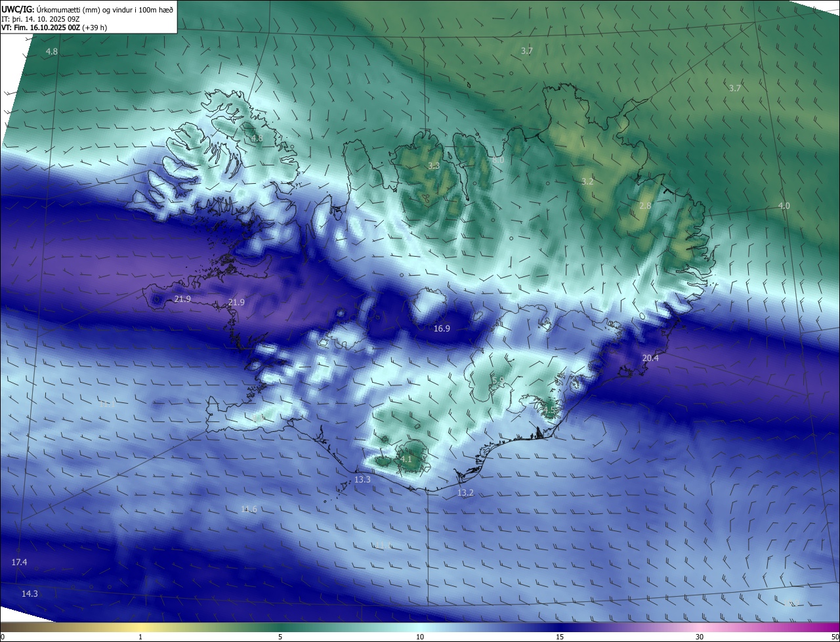This screenshot has width=840, height=642.
Task: Select the 3.2 value label
Action: pyautogui.click(x=587, y=182)
